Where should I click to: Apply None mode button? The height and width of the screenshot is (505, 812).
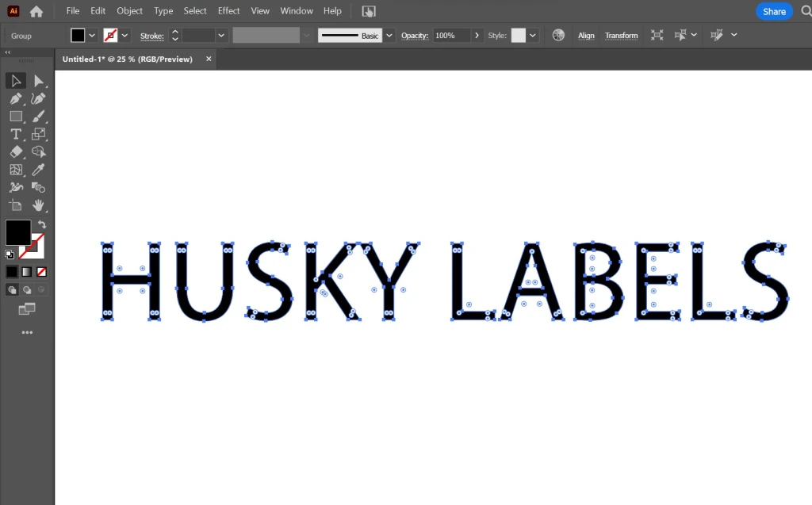pos(41,272)
